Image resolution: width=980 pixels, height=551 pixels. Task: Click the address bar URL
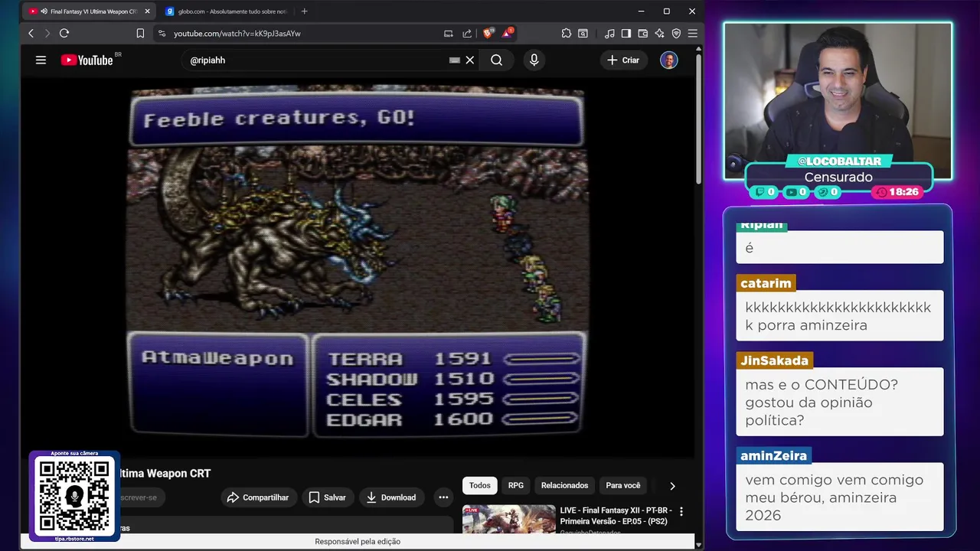(x=237, y=34)
